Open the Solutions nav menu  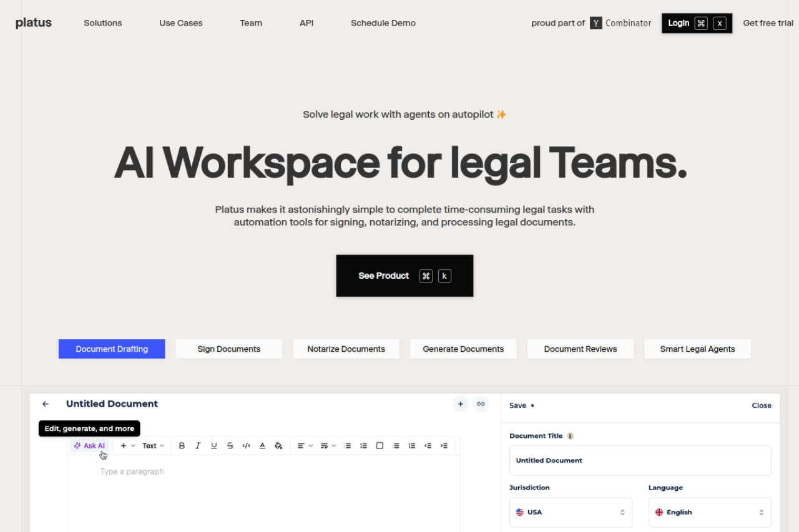(103, 23)
